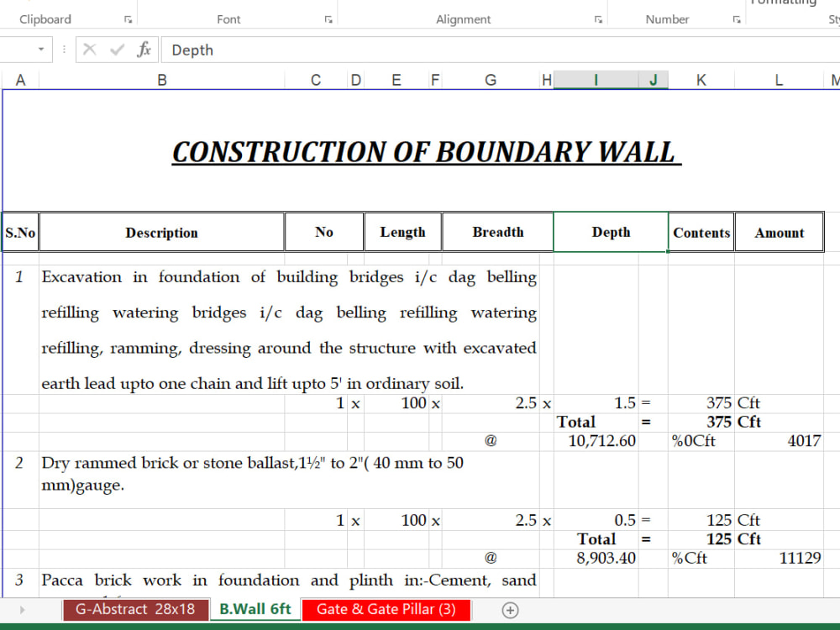Select the Pacca brick work description cell
The image size is (840, 630).
coord(289,582)
